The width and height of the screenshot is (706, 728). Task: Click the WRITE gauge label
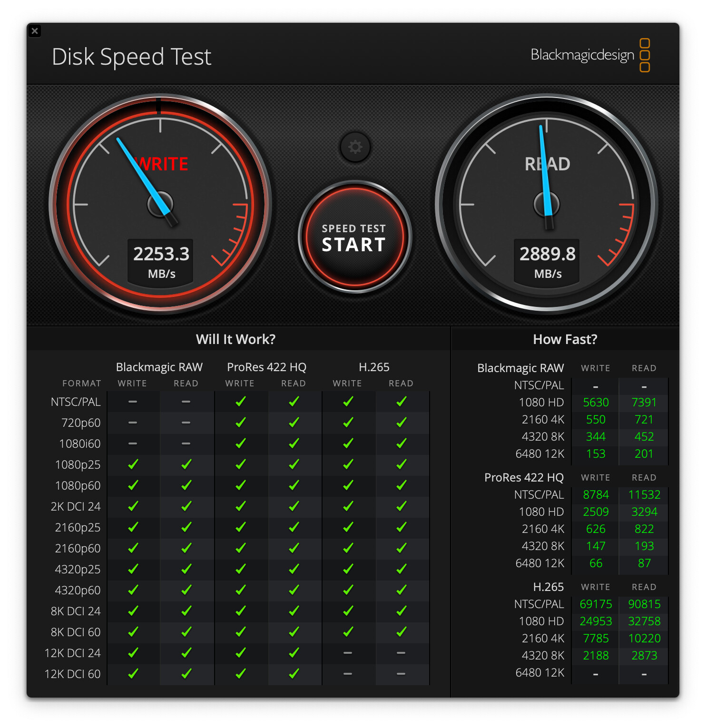coord(162,164)
